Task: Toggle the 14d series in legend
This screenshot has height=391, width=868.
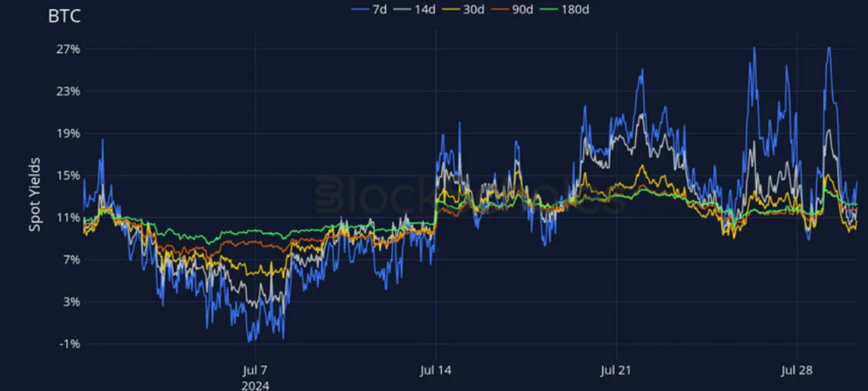Action: click(414, 9)
